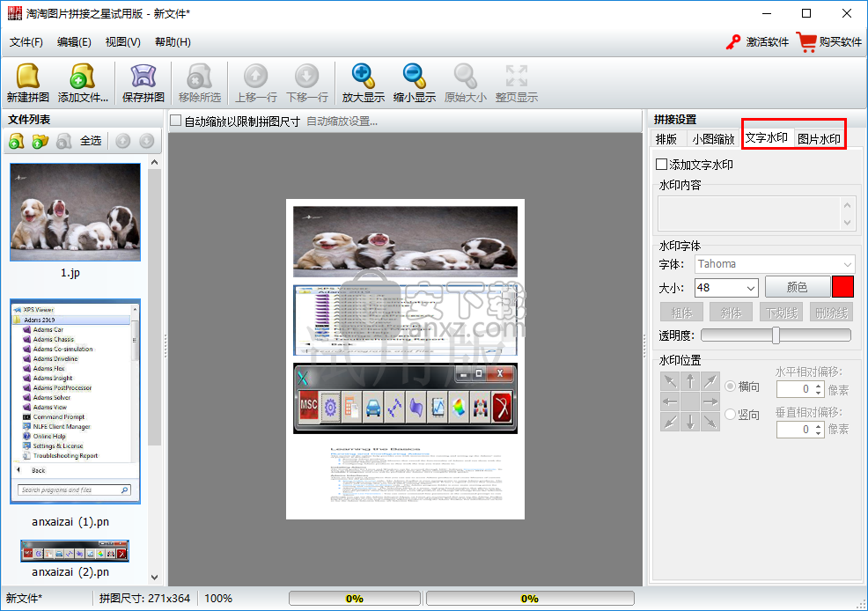Screen dimensions: 868x611
Task: Open 自动缩放设置... link
Action: [342, 121]
